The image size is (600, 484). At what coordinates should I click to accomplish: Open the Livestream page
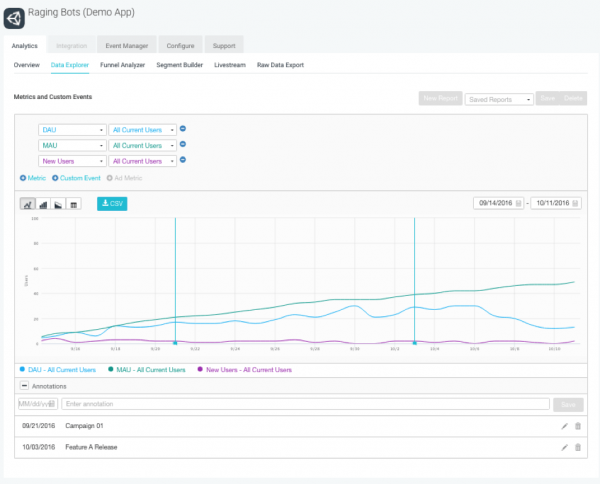tap(230, 65)
